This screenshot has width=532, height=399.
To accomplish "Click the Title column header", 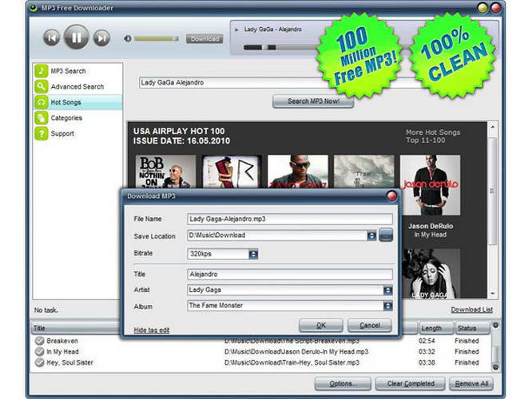I will click(x=77, y=328).
